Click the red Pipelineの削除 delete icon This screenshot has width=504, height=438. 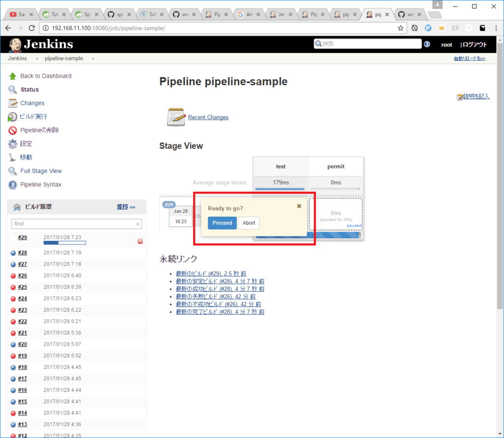pyautogui.click(x=12, y=131)
